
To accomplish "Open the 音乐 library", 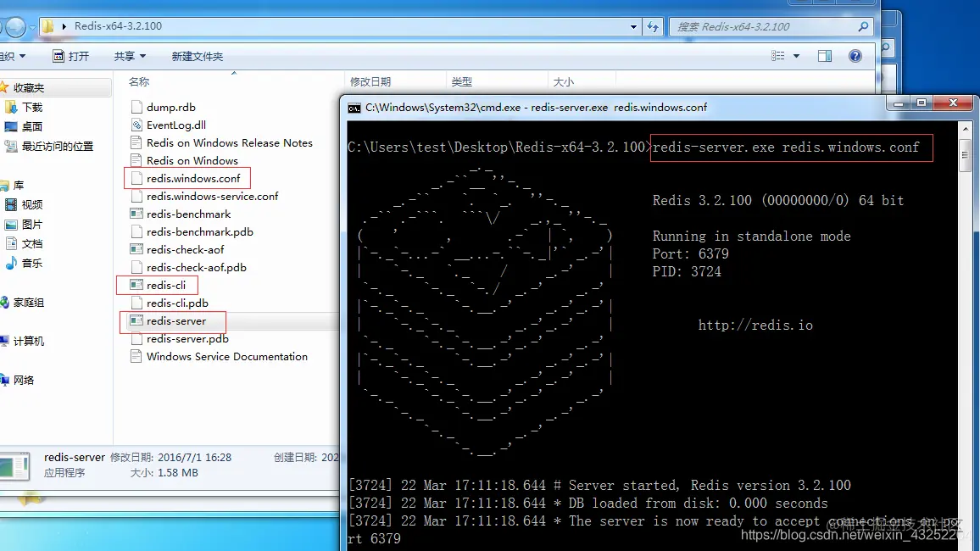I will coord(32,263).
